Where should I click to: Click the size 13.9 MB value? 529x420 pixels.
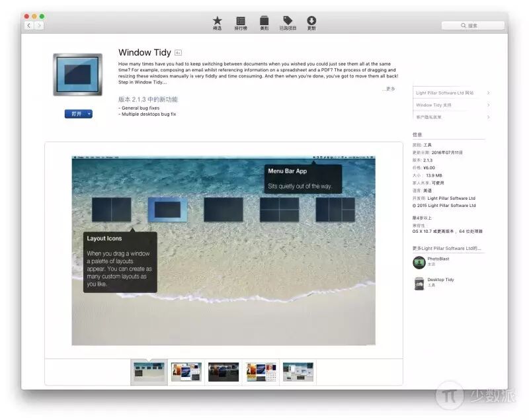pos(434,175)
